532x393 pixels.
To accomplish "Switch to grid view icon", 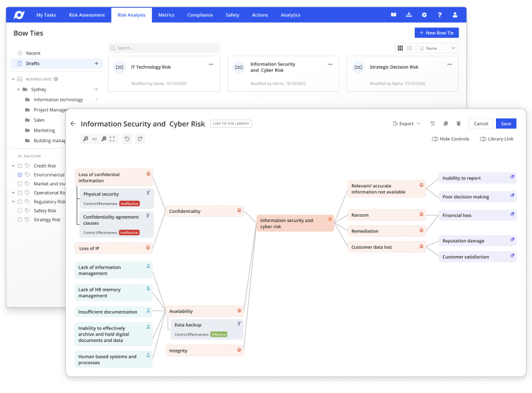I will pyautogui.click(x=400, y=48).
